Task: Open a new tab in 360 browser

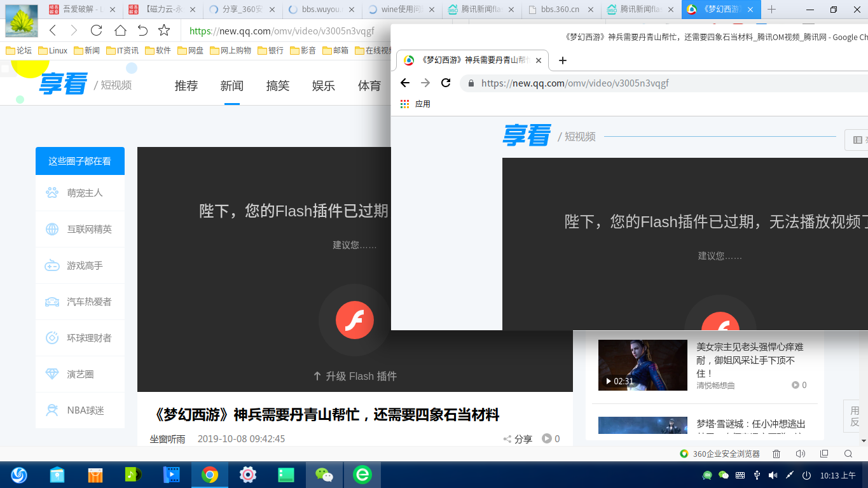Action: (771, 10)
